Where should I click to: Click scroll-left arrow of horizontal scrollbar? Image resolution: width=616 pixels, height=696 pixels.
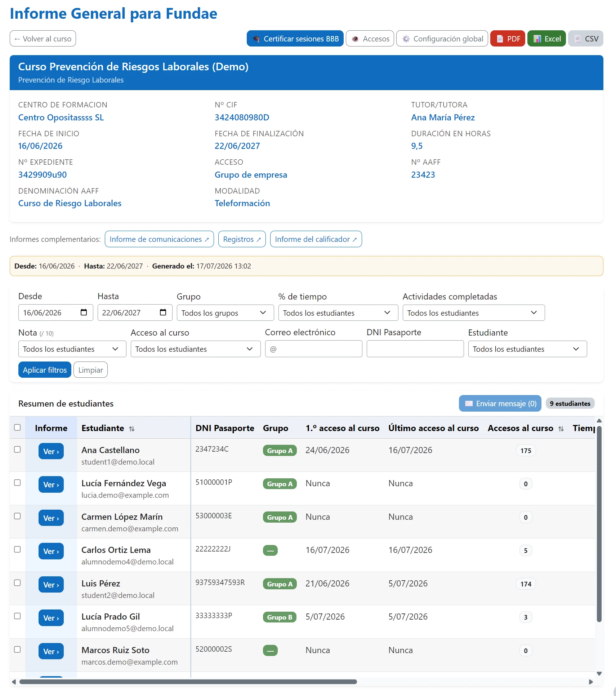click(x=14, y=682)
